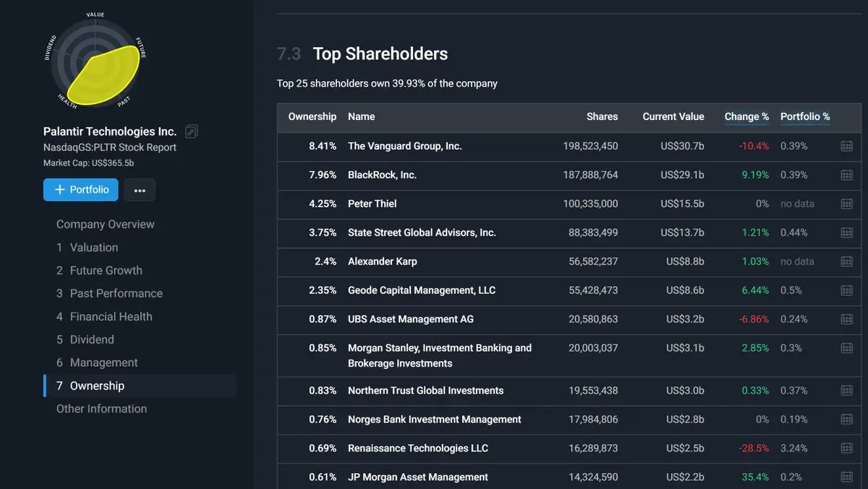Select Geode Capital Management, LLC name

click(422, 291)
